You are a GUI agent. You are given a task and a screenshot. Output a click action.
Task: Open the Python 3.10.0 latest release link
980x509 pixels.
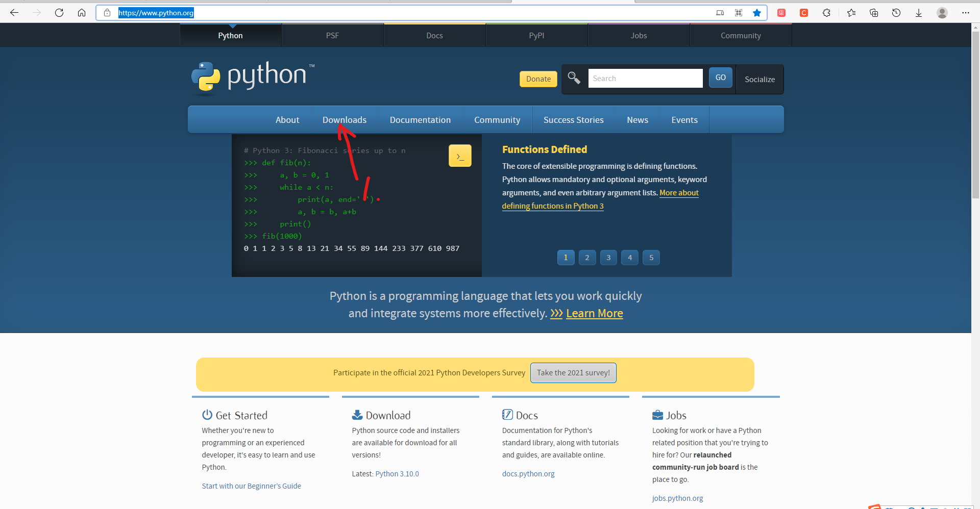[397, 474]
